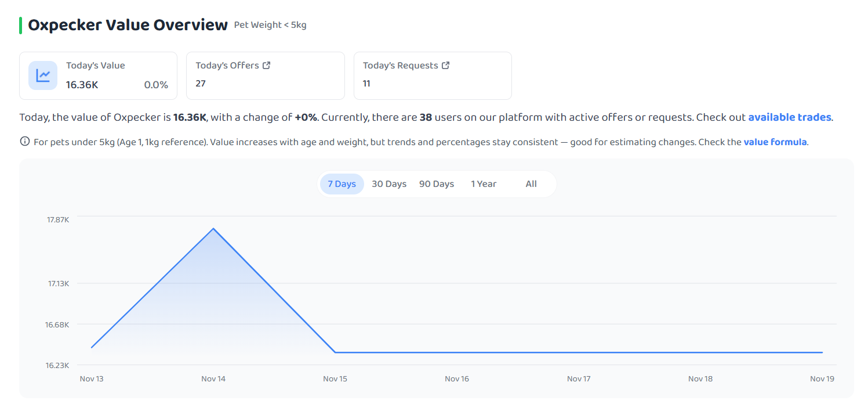
Task: Click the Today's Value card
Action: 99,75
